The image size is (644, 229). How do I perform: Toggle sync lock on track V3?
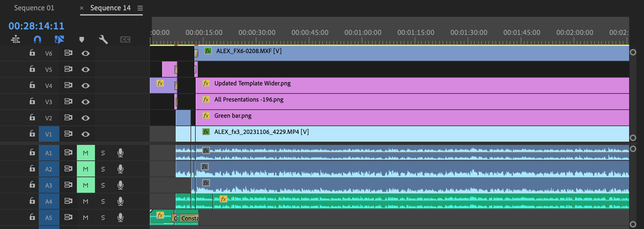point(68,102)
